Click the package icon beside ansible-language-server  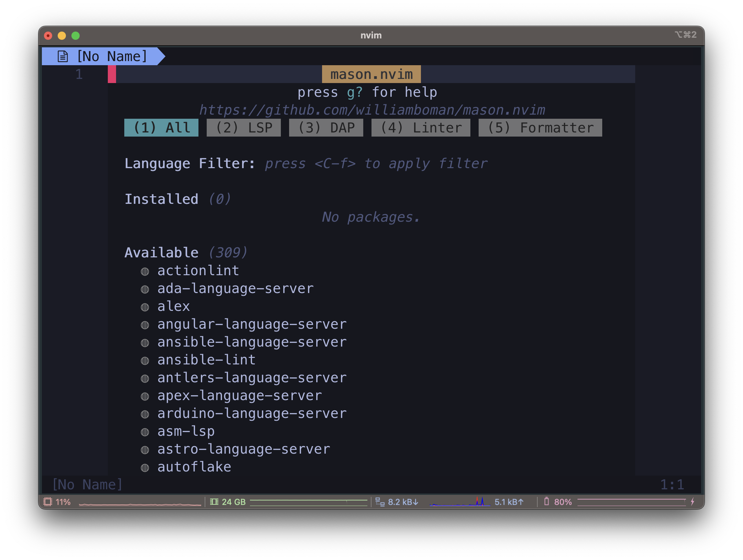point(145,343)
